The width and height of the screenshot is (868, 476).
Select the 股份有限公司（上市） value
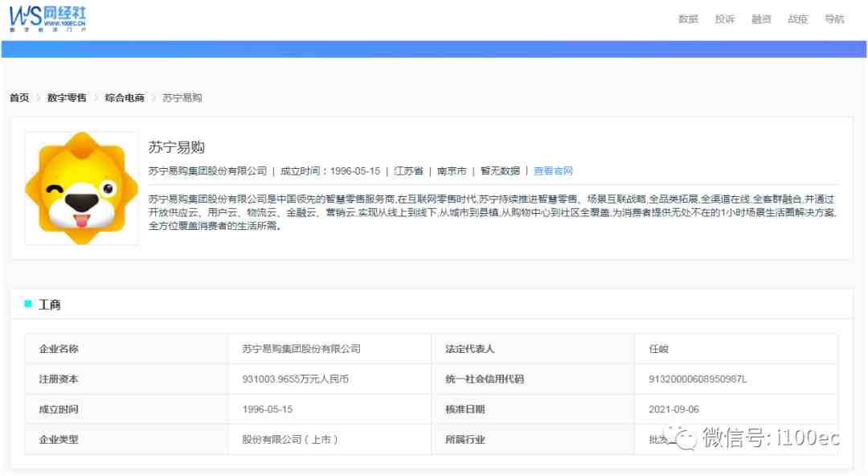(x=290, y=440)
